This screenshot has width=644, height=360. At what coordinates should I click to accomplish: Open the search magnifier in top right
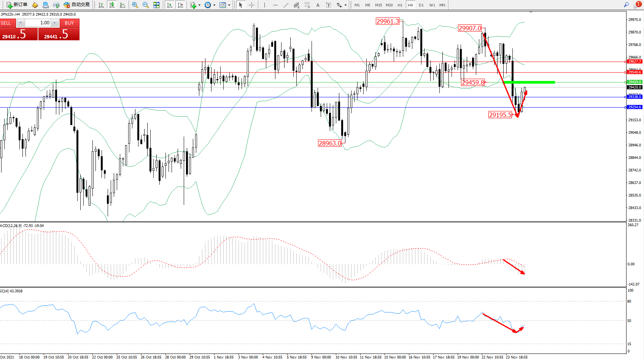pyautogui.click(x=626, y=5)
